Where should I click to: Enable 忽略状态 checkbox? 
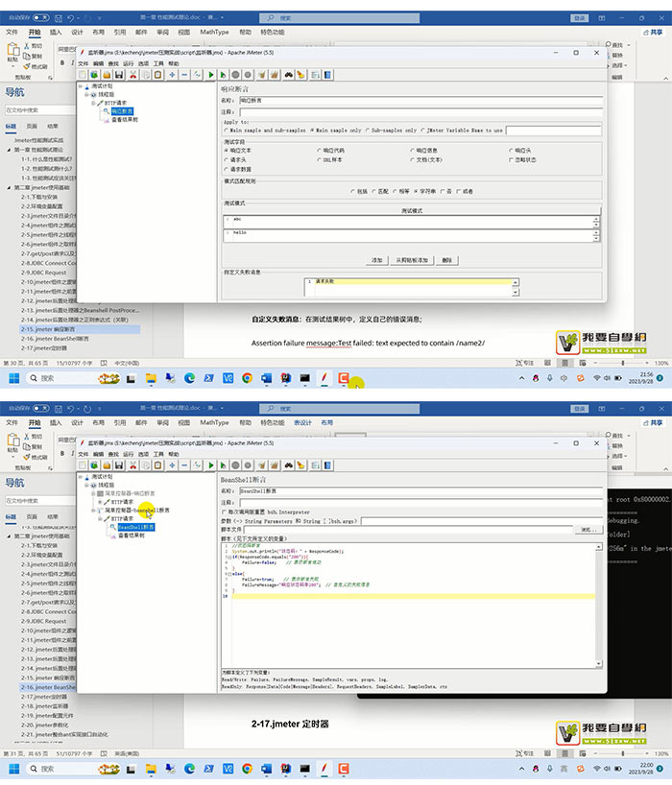(511, 159)
